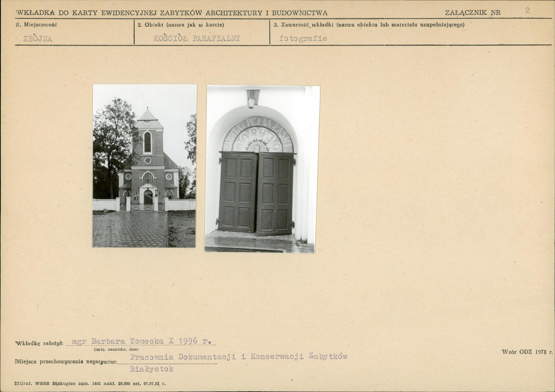555x392 pixels.
Task: Click the 'Białystok' typed text
Action: click(x=151, y=369)
